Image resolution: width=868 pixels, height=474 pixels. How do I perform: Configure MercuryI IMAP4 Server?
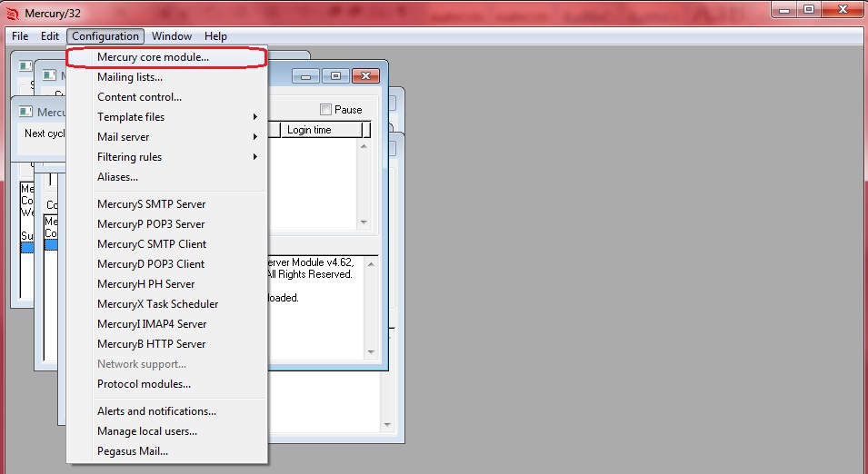coord(166,323)
